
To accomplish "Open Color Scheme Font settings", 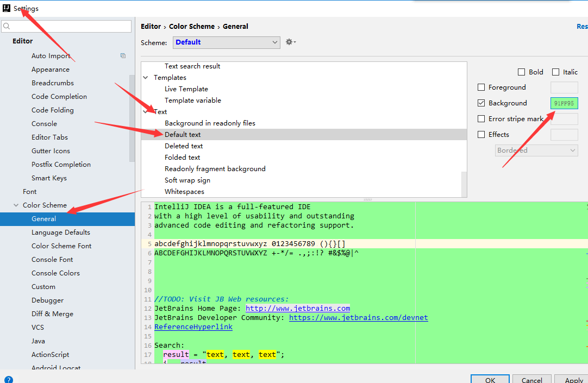I will click(x=61, y=246).
